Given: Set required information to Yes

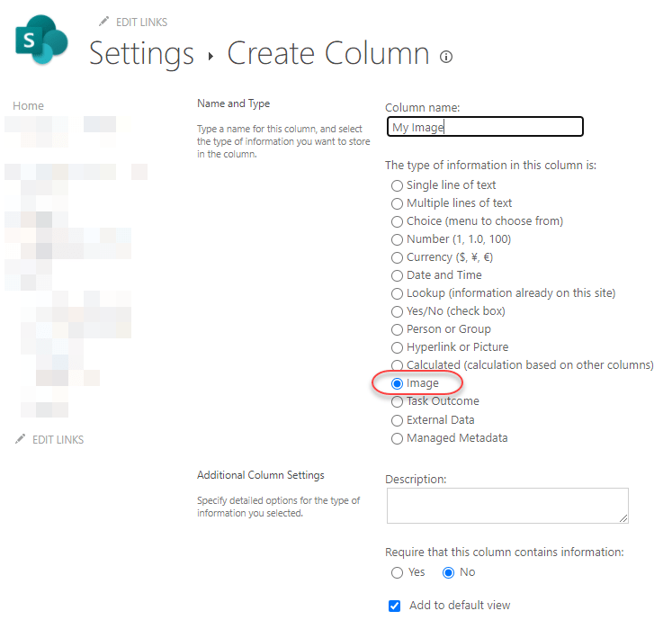Looking at the screenshot, I should pyautogui.click(x=397, y=572).
